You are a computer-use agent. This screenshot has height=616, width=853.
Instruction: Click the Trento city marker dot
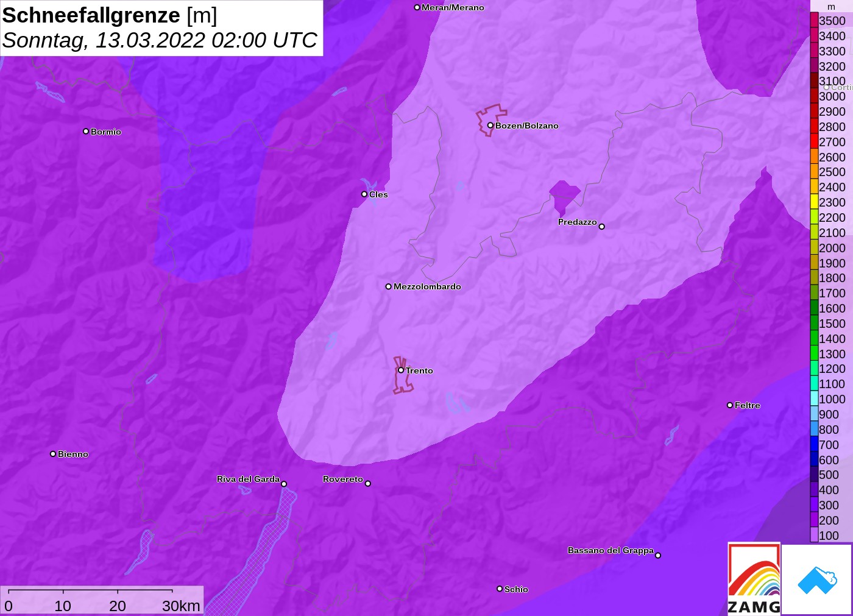pos(401,370)
